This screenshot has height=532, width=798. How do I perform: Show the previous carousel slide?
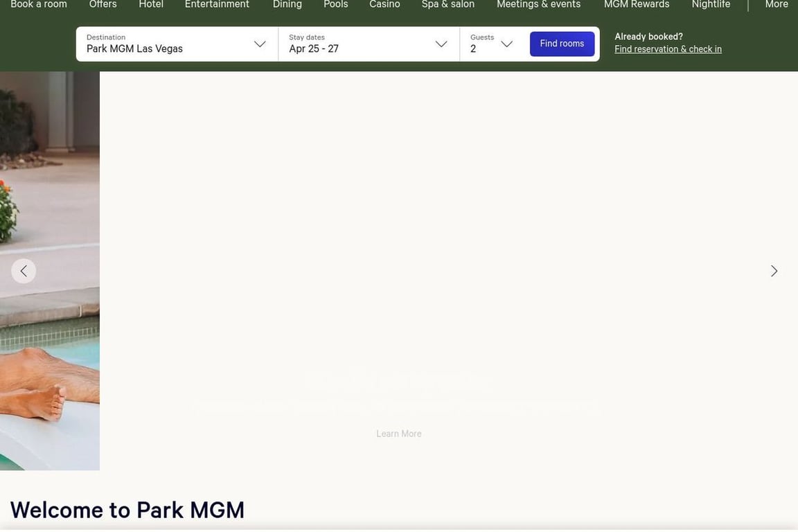coord(24,271)
